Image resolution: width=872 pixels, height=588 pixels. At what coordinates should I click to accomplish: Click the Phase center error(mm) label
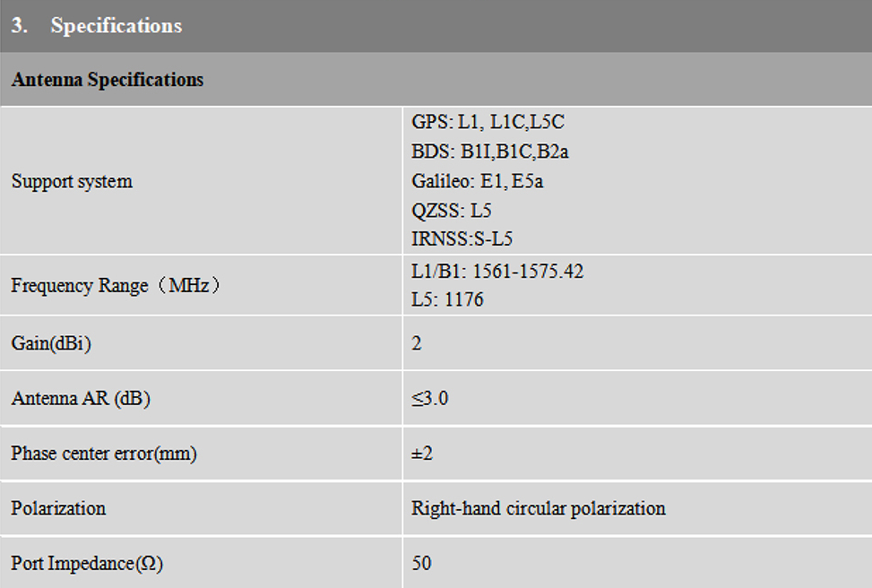point(104,454)
